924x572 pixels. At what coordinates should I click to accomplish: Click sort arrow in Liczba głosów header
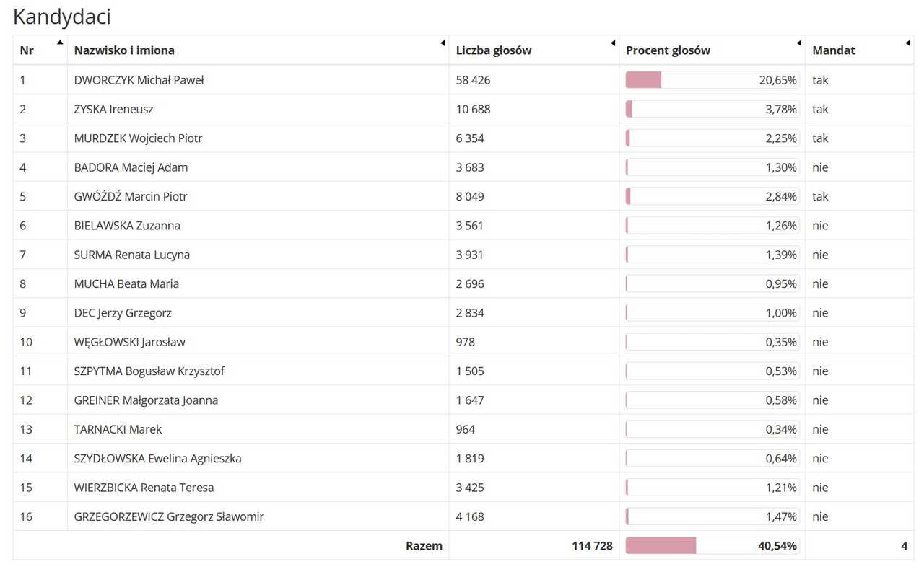(x=613, y=43)
